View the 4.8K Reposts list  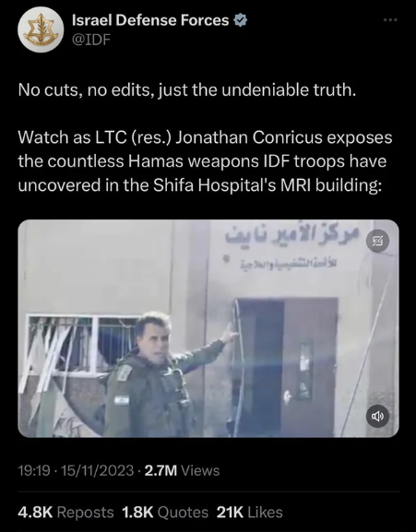click(x=65, y=513)
